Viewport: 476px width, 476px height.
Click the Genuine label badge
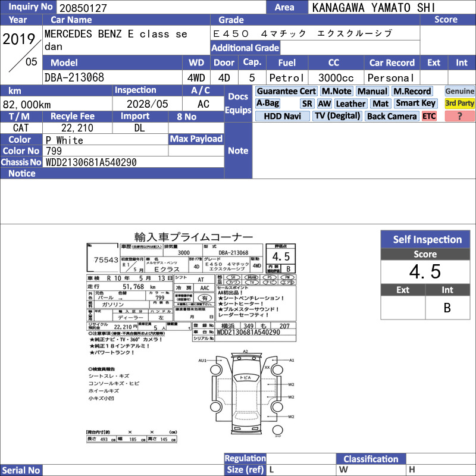click(459, 91)
